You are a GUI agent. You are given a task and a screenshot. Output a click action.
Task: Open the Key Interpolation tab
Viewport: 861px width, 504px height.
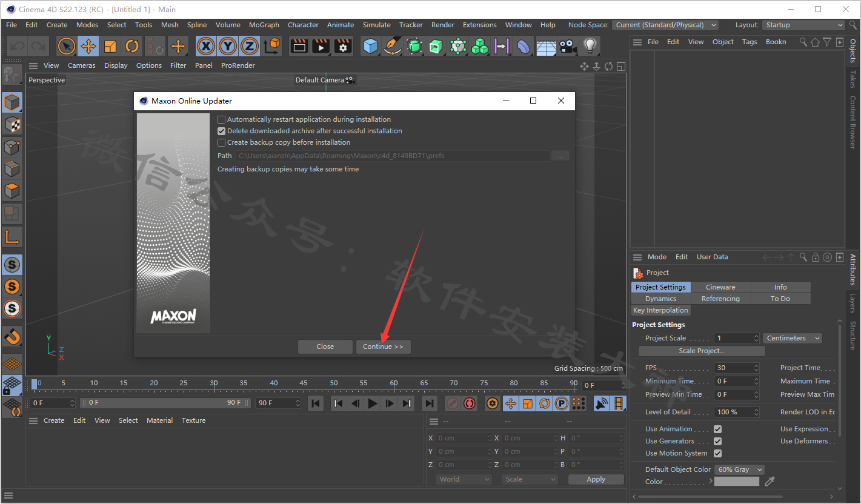click(x=660, y=310)
